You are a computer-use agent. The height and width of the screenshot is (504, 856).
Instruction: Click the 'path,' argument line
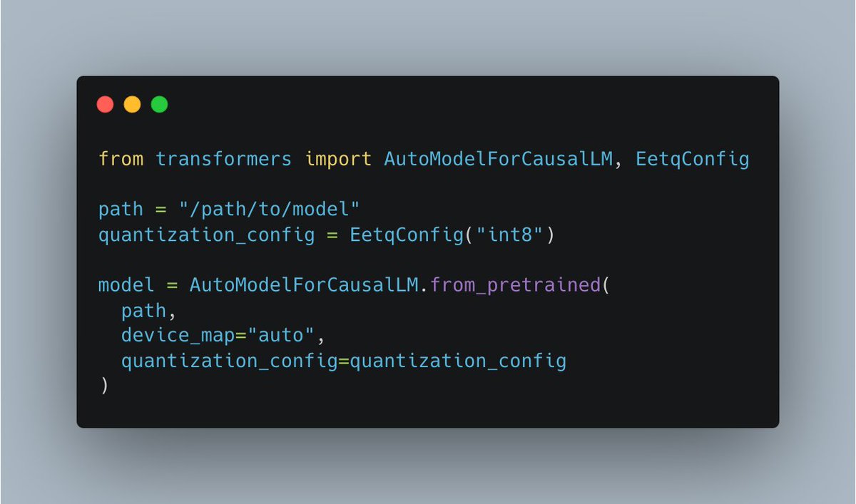click(148, 312)
